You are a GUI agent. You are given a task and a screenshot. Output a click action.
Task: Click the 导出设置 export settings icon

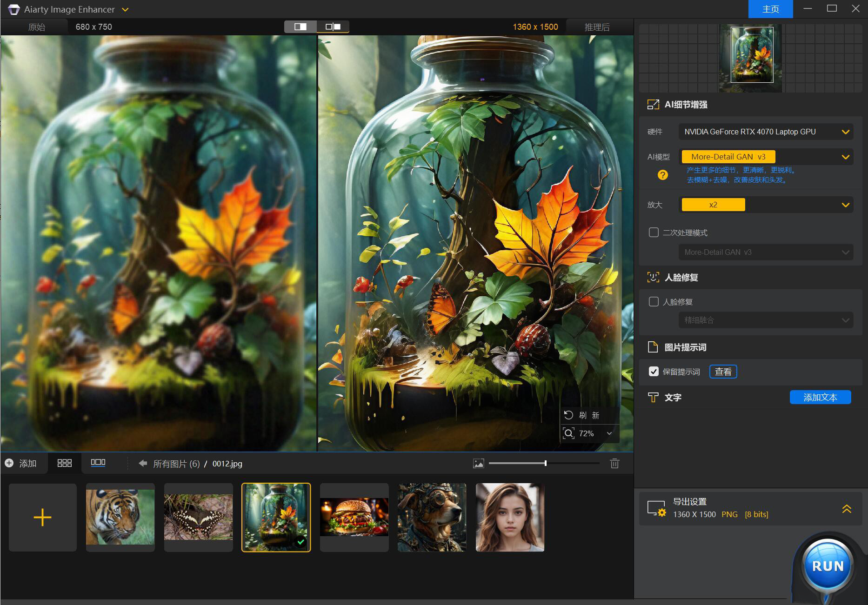(x=657, y=508)
